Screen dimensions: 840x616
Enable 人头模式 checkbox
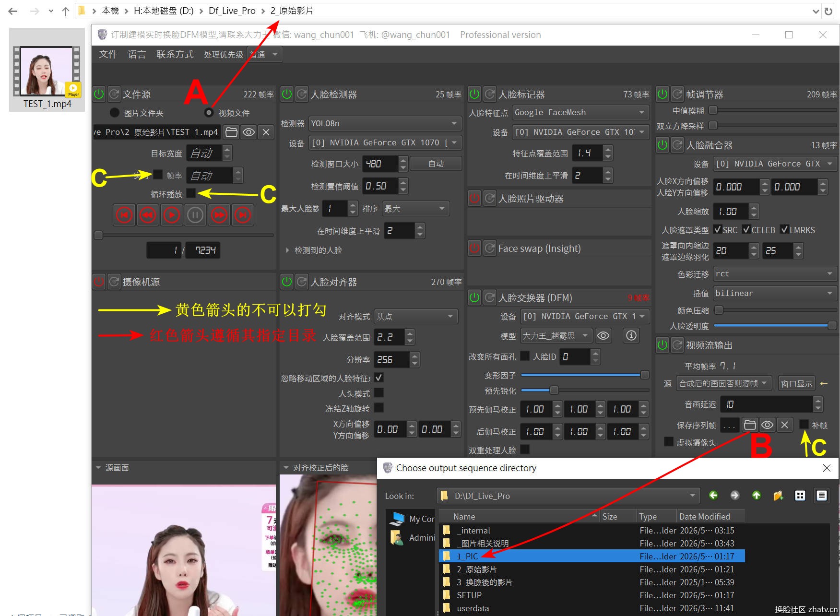coord(379,393)
